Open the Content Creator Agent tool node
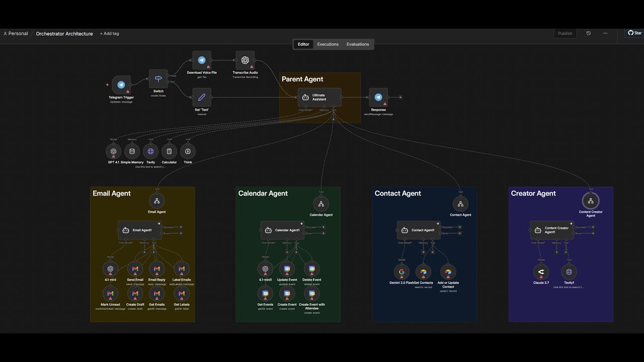 point(591,201)
